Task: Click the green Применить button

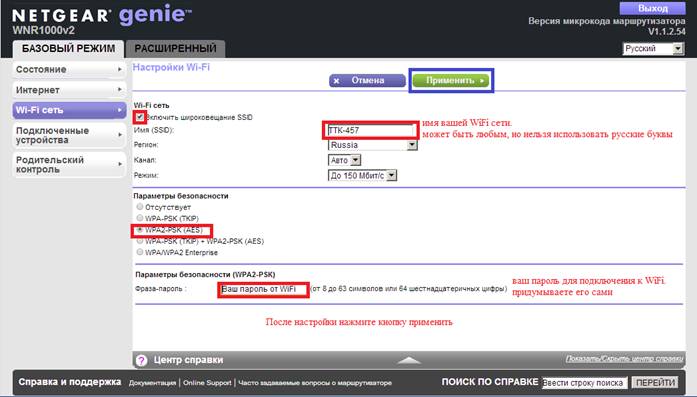Action: (x=451, y=80)
